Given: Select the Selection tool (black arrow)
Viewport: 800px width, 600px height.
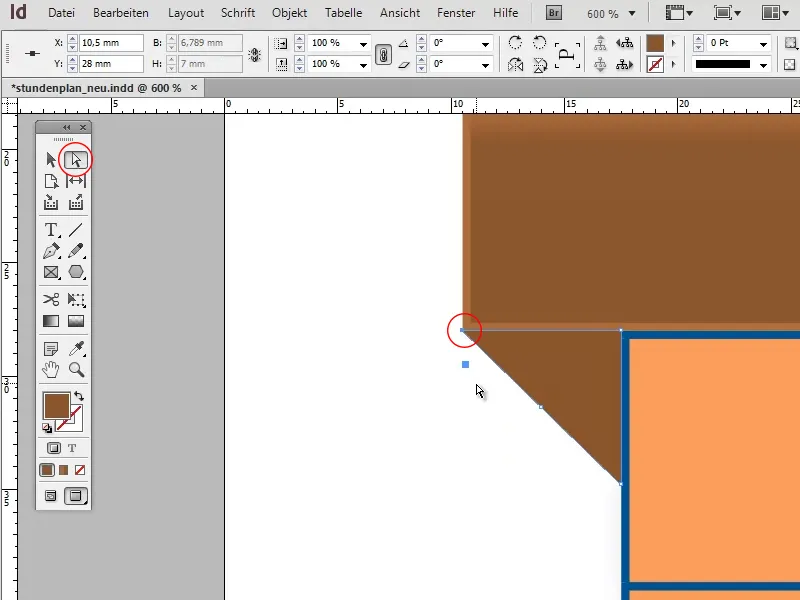Looking at the screenshot, I should click(x=51, y=160).
